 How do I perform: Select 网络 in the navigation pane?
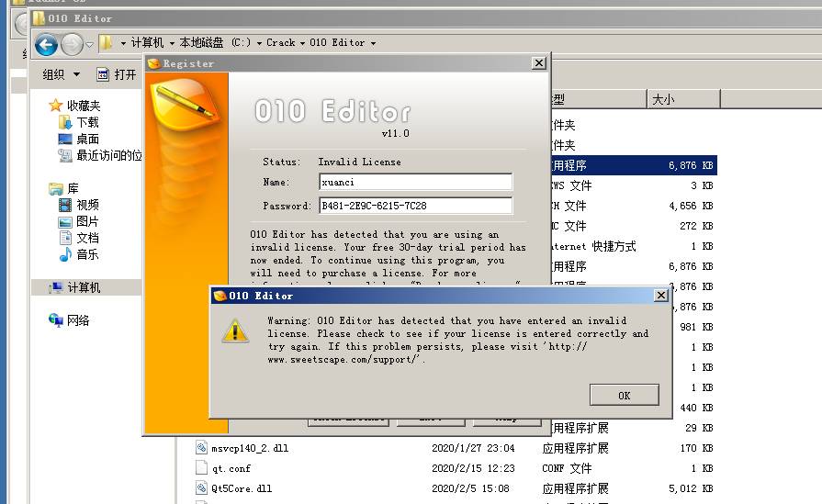78,320
